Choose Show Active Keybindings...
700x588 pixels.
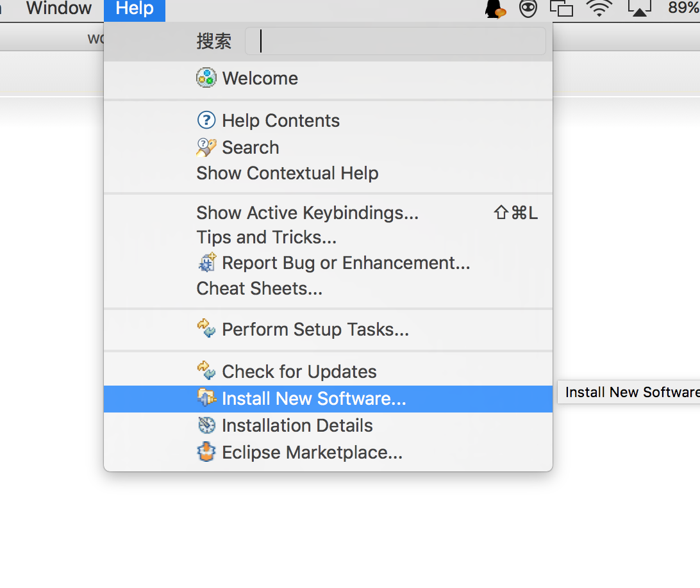(x=308, y=213)
